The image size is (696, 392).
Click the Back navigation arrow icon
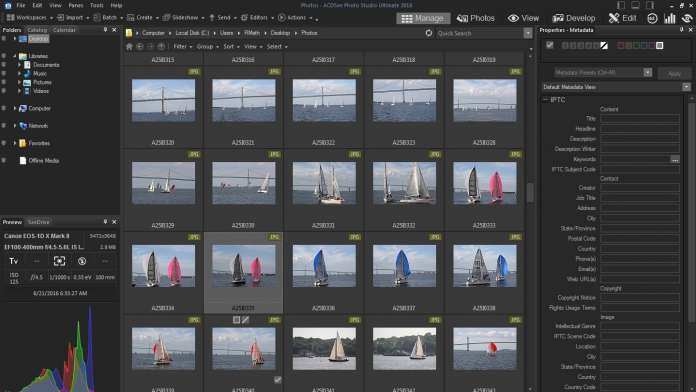[x=140, y=46]
